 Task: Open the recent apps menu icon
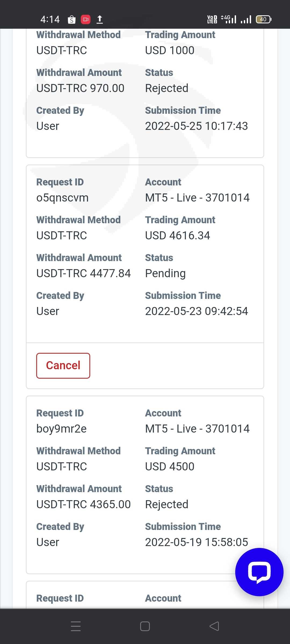click(76, 626)
